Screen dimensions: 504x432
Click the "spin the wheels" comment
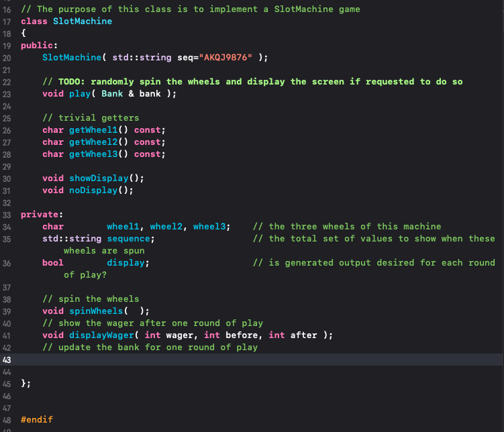pos(91,299)
